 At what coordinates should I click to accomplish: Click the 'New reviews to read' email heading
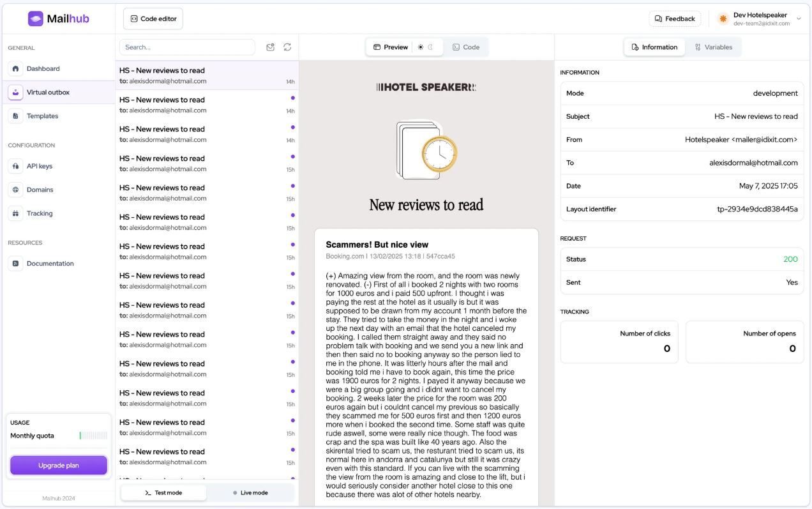coord(426,205)
